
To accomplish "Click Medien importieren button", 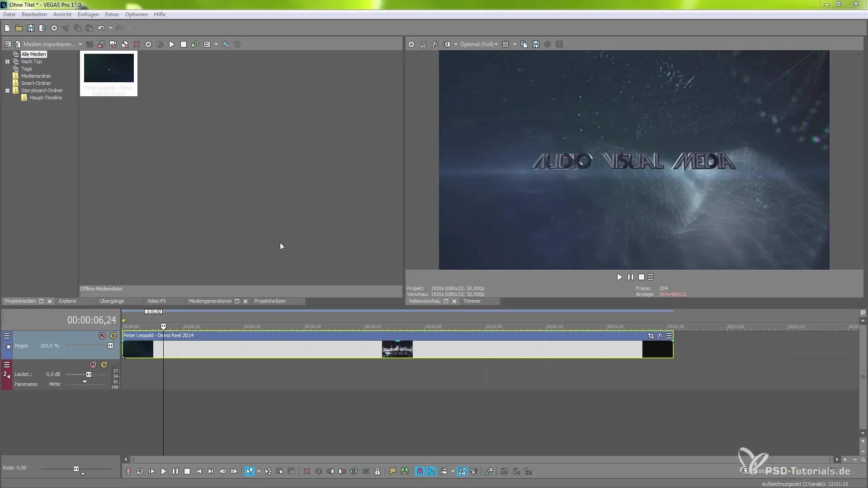I will tap(45, 44).
